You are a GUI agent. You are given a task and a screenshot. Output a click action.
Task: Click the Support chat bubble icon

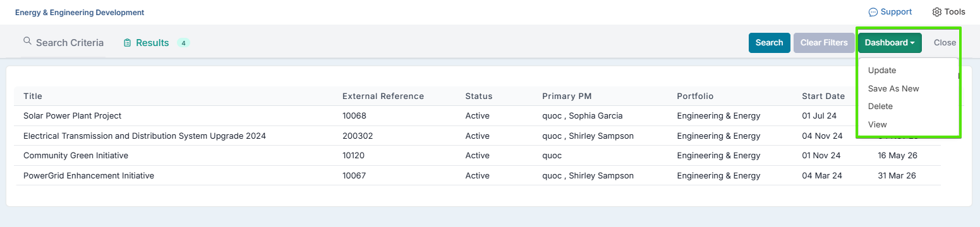pos(873,12)
